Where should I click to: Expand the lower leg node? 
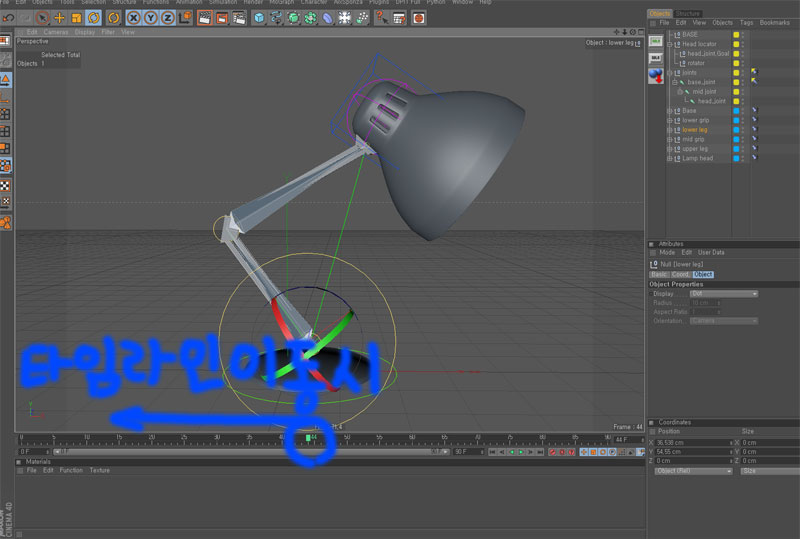tap(669, 130)
